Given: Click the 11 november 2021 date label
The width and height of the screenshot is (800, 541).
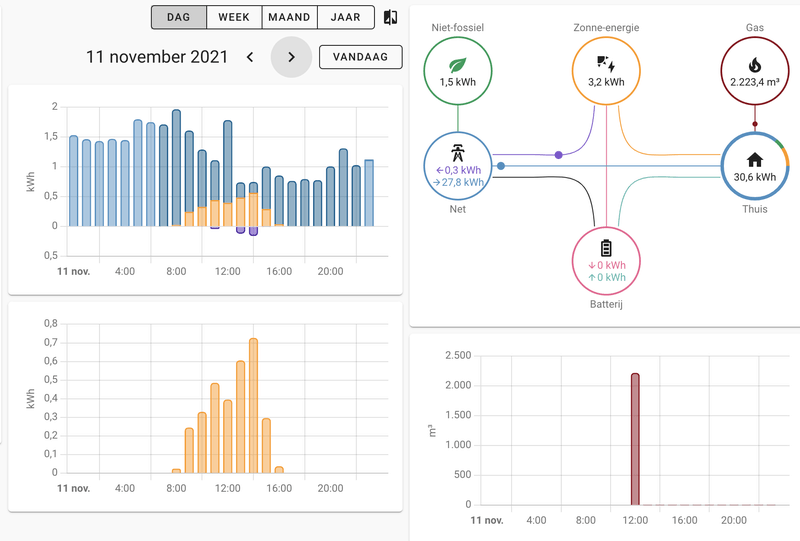Looking at the screenshot, I should pyautogui.click(x=157, y=57).
